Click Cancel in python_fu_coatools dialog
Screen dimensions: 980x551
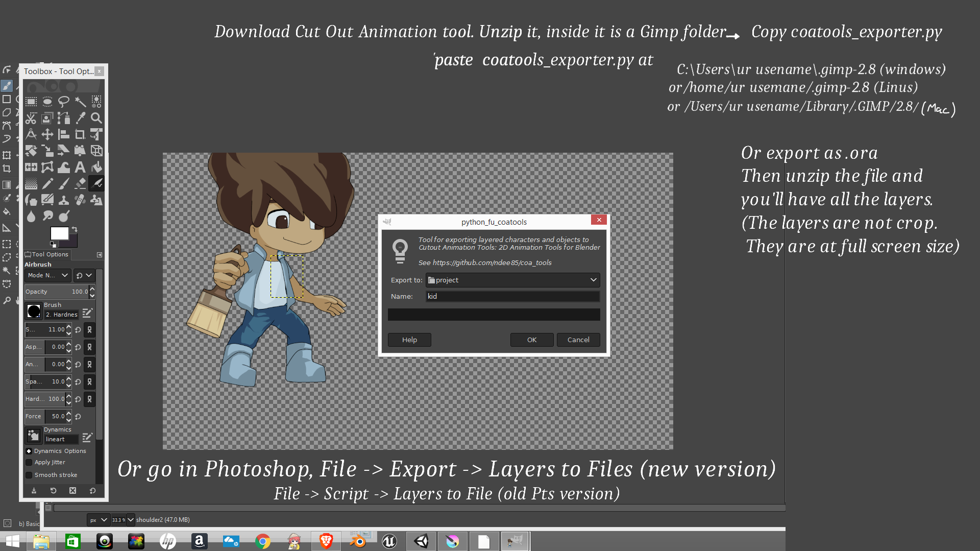click(x=578, y=340)
